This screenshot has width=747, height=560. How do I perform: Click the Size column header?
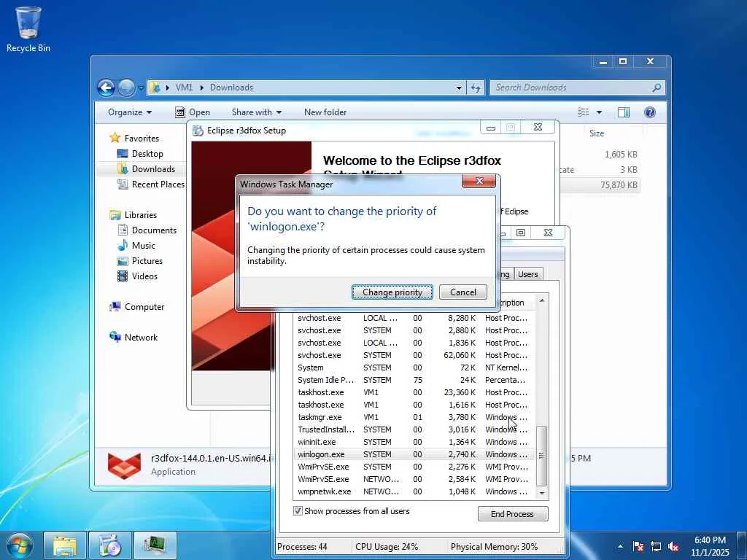(597, 133)
